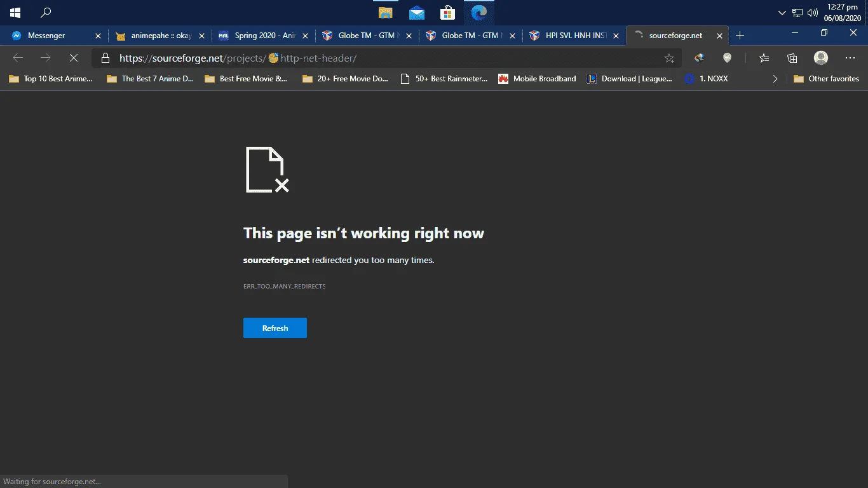Switch to Spring 2020 Anime tab
The width and height of the screenshot is (868, 488).
pyautogui.click(x=264, y=36)
